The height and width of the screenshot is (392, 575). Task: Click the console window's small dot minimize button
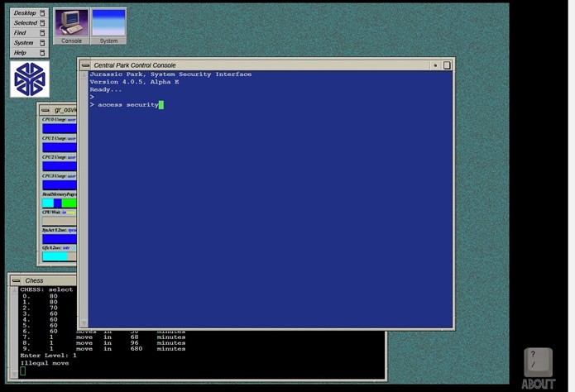point(435,65)
